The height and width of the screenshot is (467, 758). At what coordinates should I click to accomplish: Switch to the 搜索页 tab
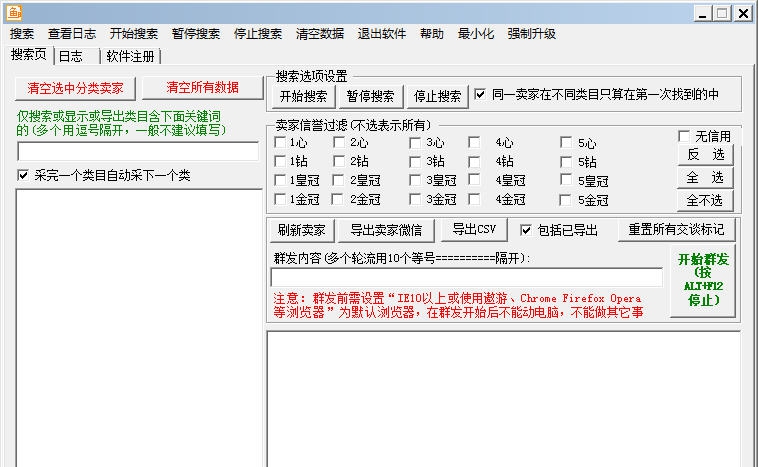click(x=29, y=55)
